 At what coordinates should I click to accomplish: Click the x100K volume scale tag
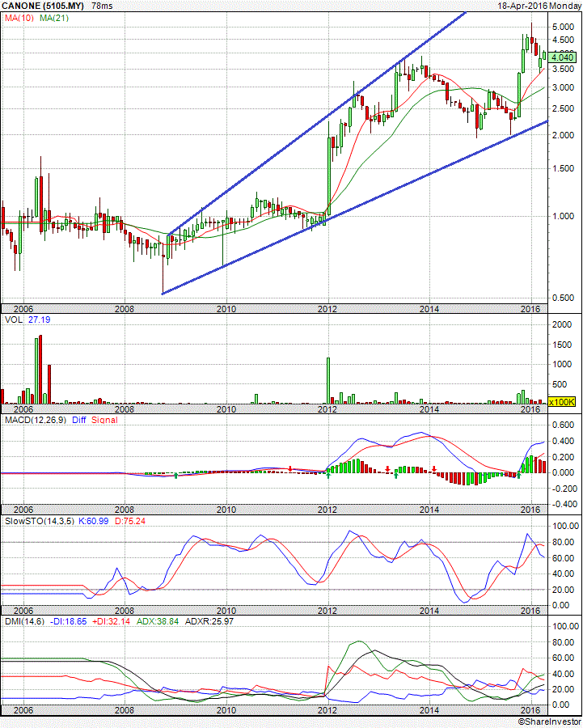[x=562, y=402]
